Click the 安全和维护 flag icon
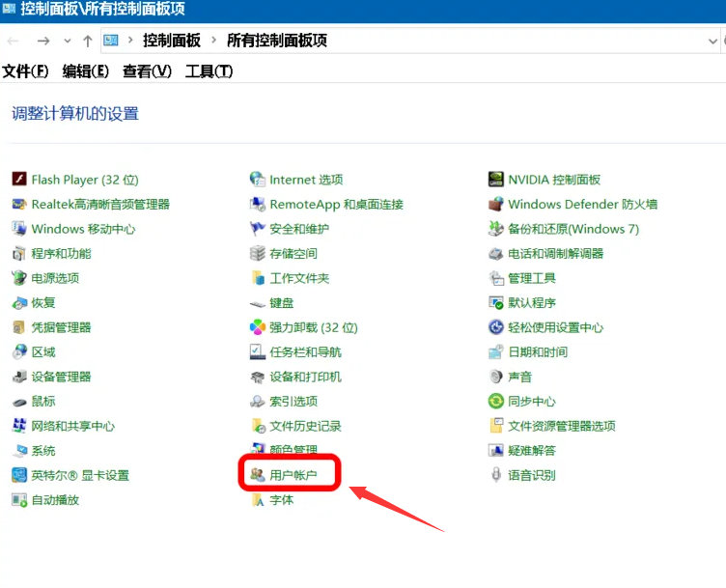This screenshot has width=726, height=588. [258, 228]
